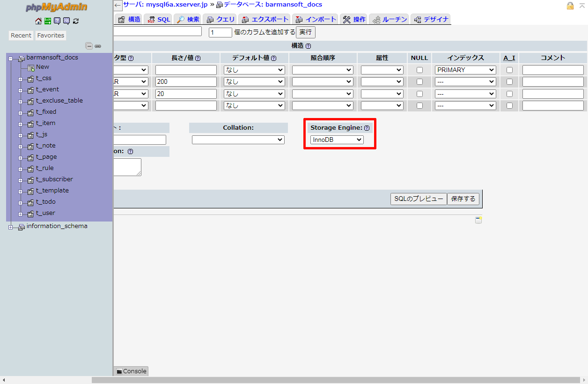Open the Storage Engine InnoDB dropdown
588x384 pixels.
[337, 140]
